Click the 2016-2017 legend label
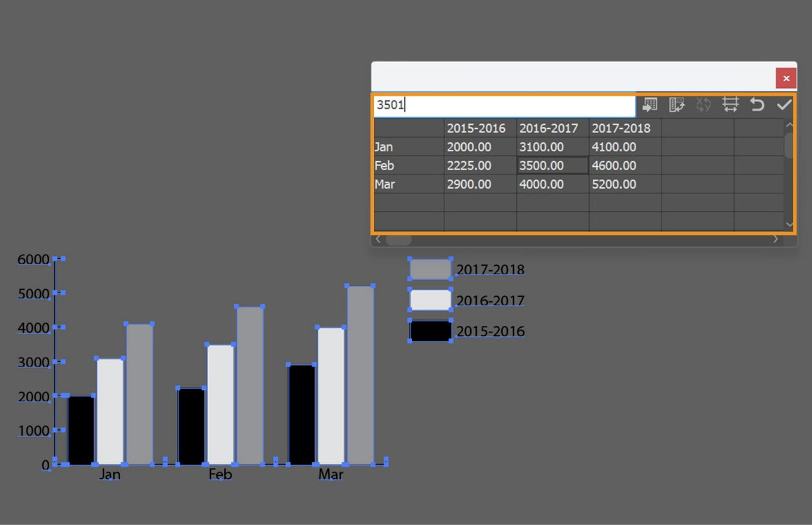 point(491,301)
